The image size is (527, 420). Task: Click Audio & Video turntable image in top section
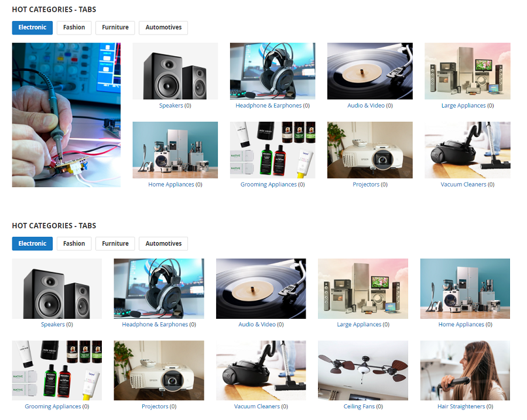pyautogui.click(x=370, y=71)
